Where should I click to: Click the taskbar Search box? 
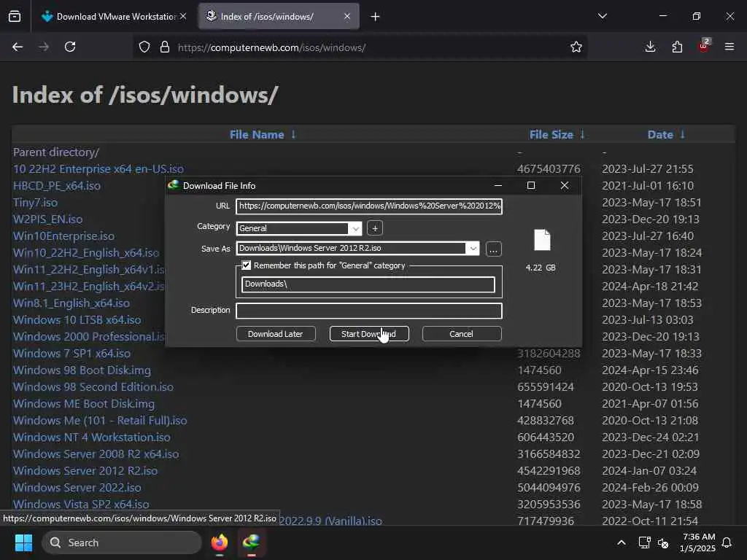click(x=122, y=542)
